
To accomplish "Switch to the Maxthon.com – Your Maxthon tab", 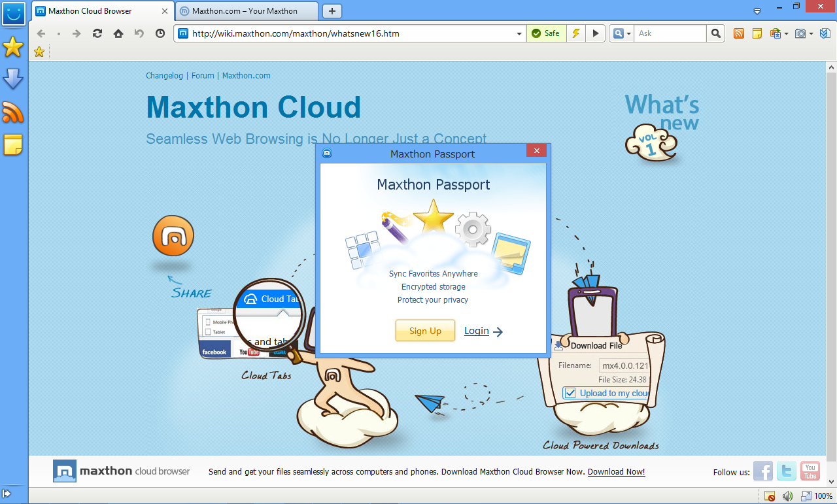I will [247, 11].
